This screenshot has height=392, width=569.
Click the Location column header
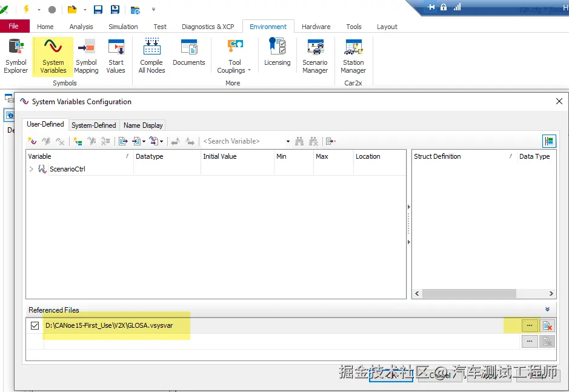pos(379,156)
